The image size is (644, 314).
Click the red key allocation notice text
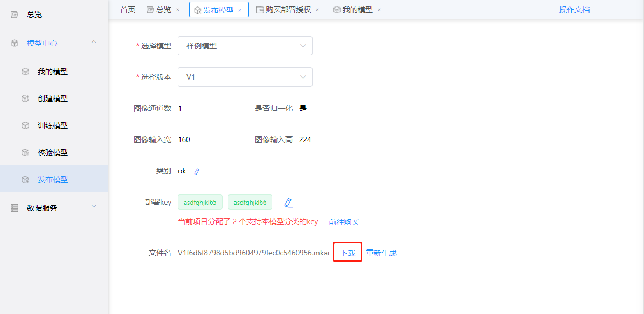click(x=248, y=222)
